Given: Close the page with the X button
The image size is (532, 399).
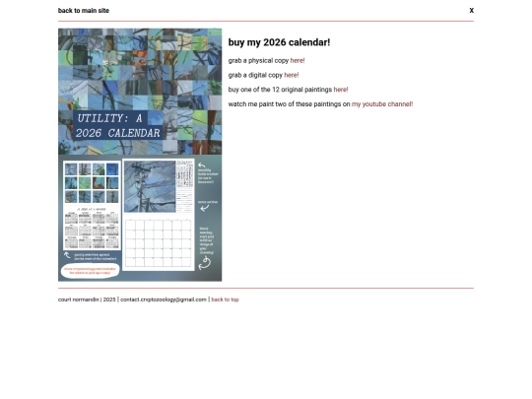Looking at the screenshot, I should click(x=471, y=11).
